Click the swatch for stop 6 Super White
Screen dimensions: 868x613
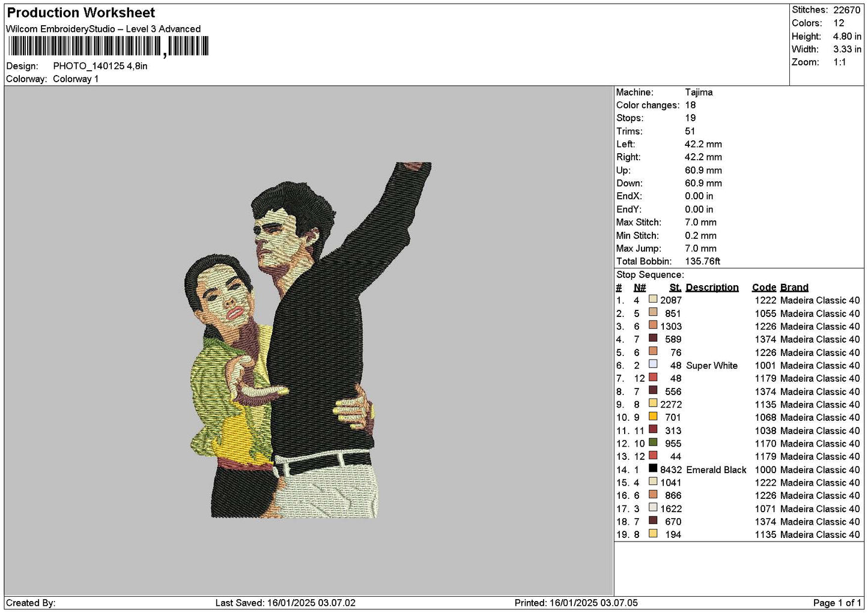coord(653,364)
